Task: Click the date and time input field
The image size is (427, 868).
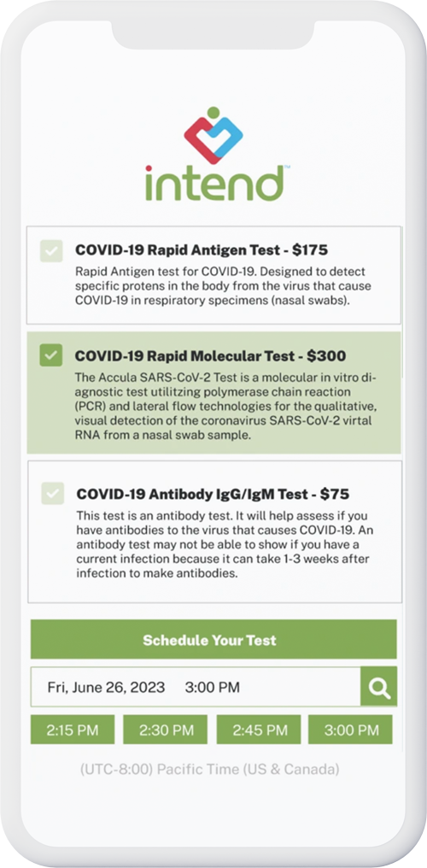Action: [196, 687]
